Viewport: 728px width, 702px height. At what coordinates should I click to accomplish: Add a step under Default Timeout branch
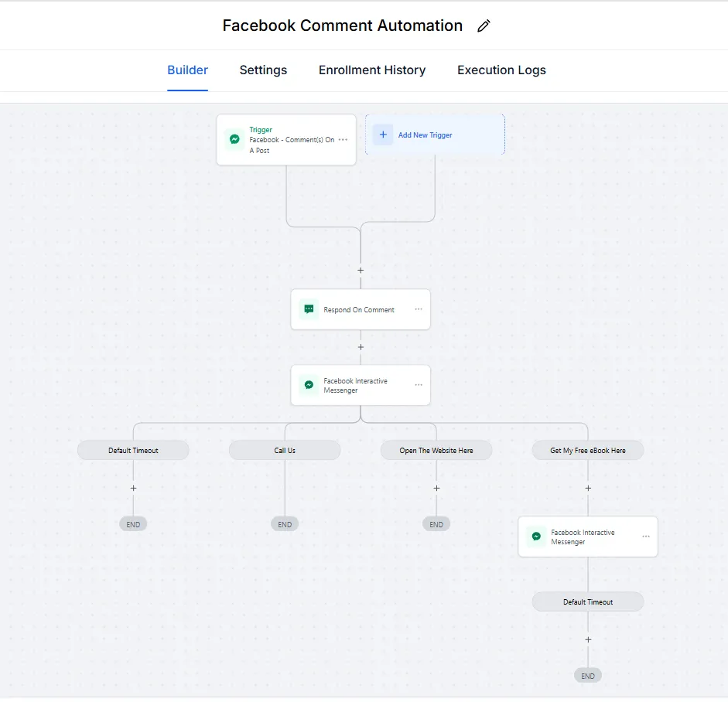[133, 488]
